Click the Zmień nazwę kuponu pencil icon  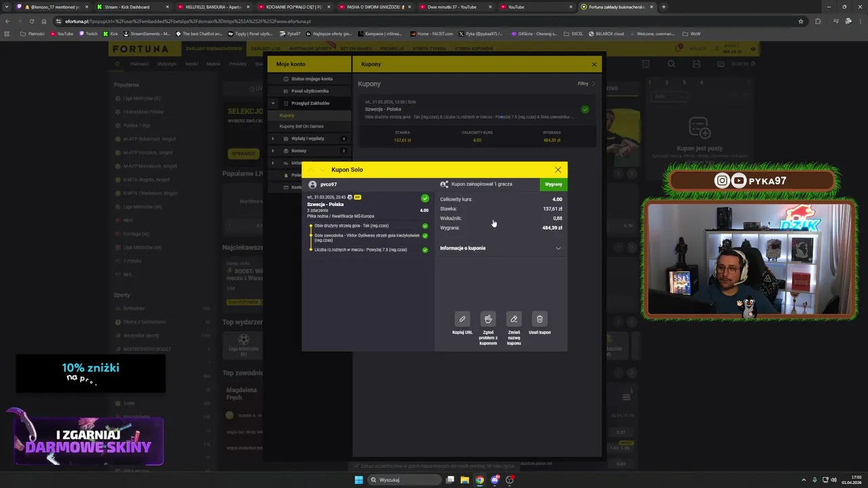[x=514, y=319]
